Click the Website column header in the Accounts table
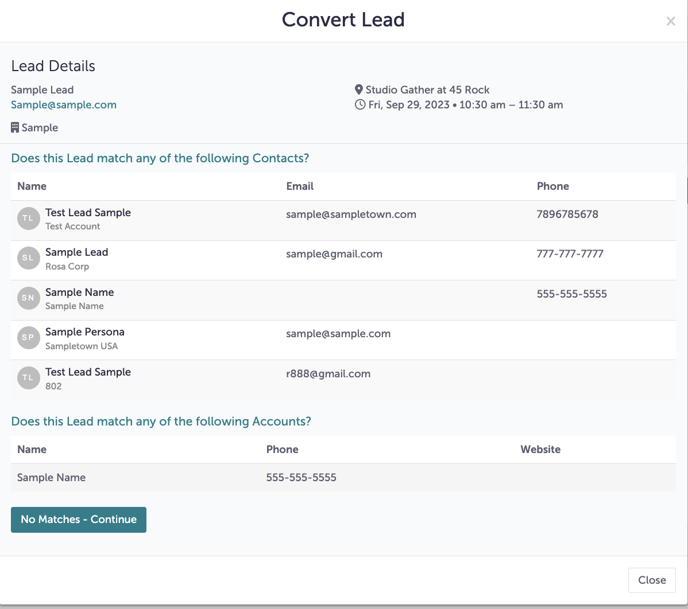This screenshot has height=609, width=688. (x=540, y=450)
